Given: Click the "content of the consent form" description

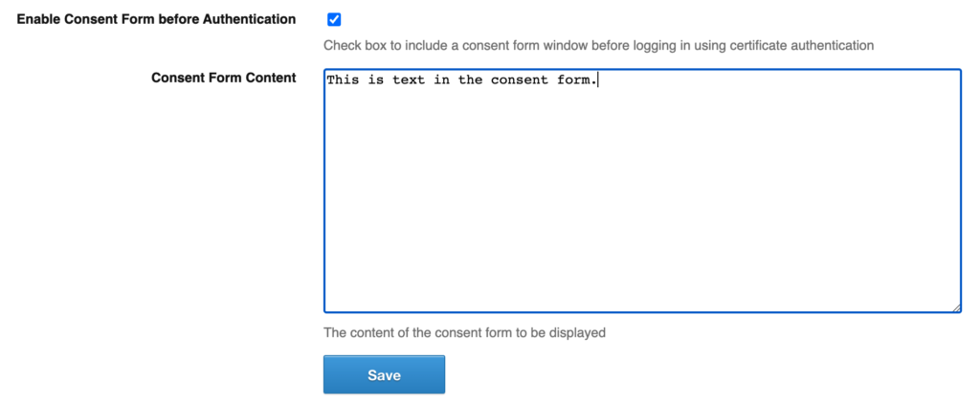Looking at the screenshot, I should [465, 333].
